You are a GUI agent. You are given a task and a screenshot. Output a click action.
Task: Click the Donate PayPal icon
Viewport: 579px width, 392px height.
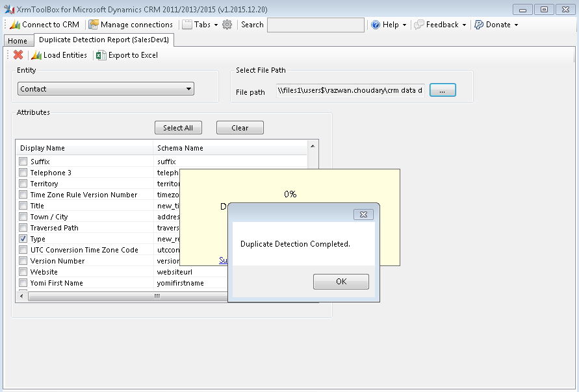[x=479, y=25]
